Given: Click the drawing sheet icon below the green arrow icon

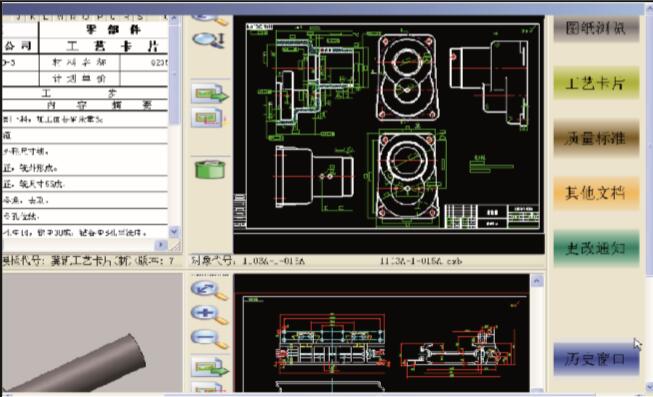Looking at the screenshot, I should [208, 118].
